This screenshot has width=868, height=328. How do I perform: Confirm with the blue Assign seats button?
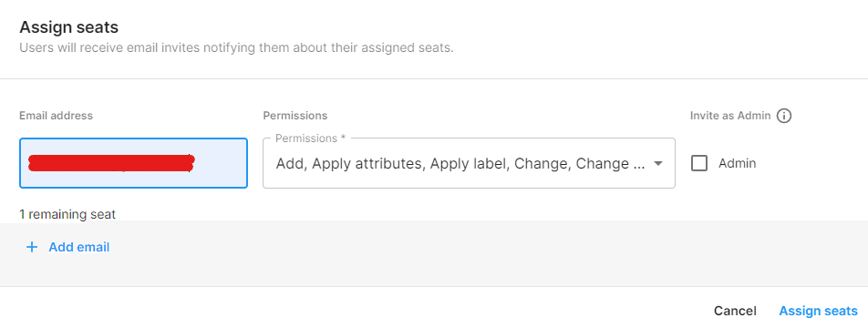coord(818,311)
